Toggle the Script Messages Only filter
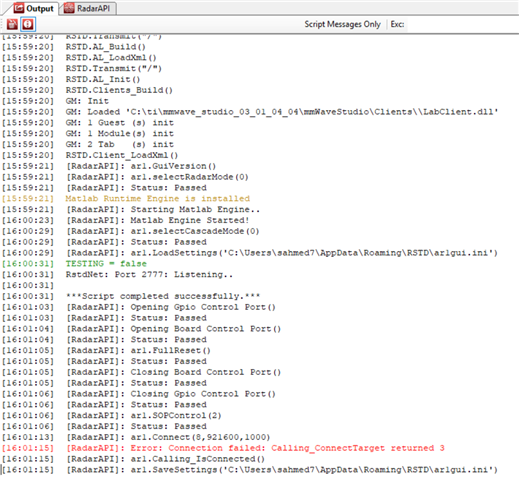Image resolution: width=519 pixels, height=480 pixels. pos(342,24)
